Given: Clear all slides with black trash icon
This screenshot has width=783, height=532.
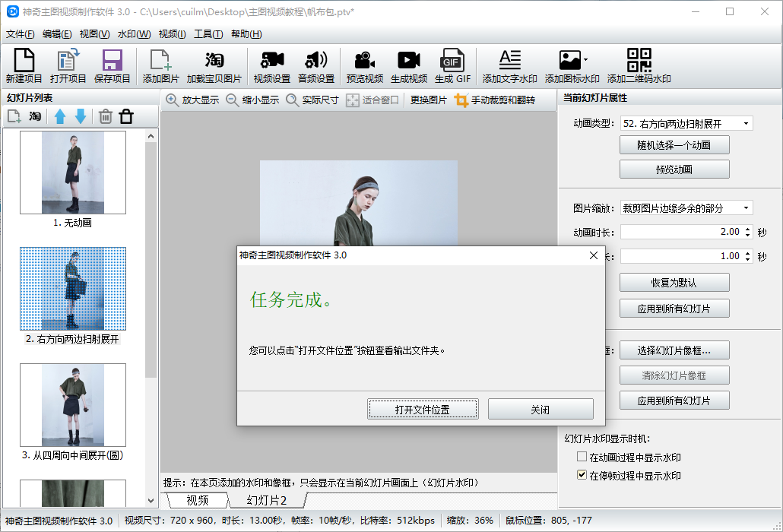Looking at the screenshot, I should pyautogui.click(x=126, y=116).
